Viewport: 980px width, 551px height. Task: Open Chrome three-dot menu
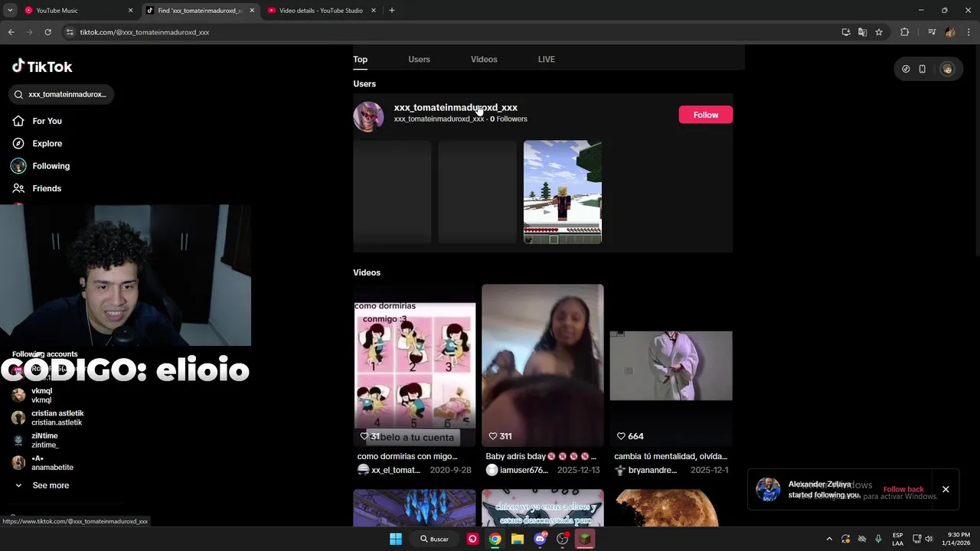click(x=969, y=32)
